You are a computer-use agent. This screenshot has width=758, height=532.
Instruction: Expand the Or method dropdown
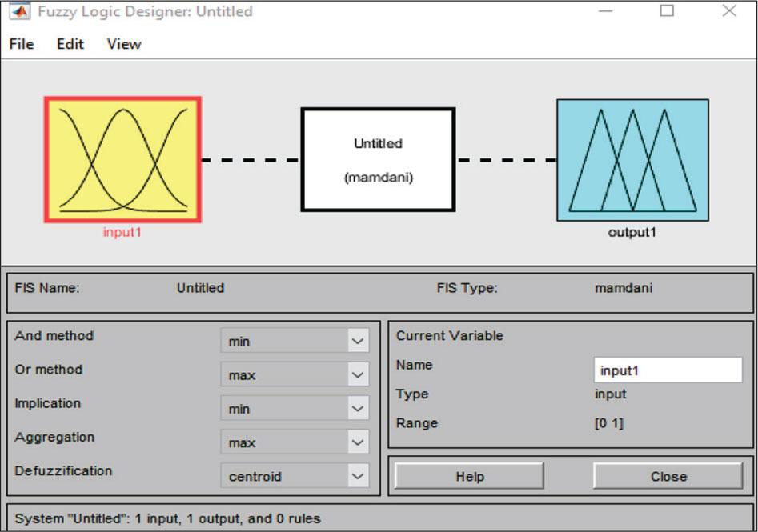pyautogui.click(x=357, y=375)
